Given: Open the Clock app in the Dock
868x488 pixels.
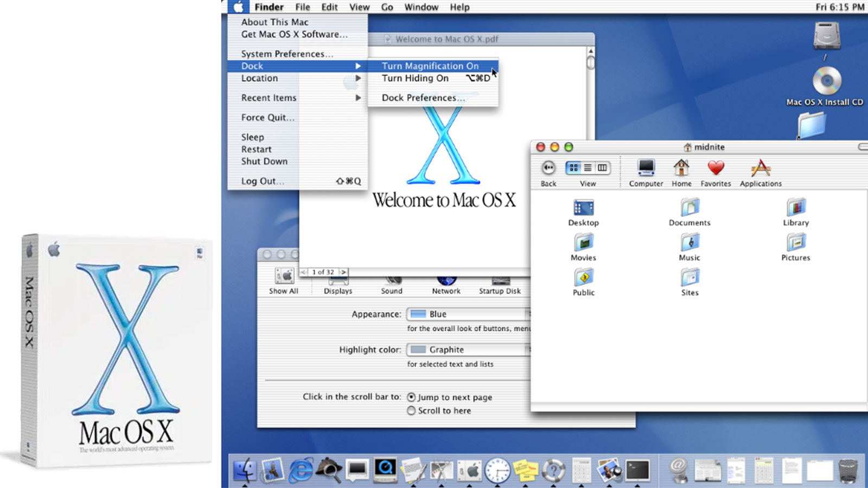Looking at the screenshot, I should click(x=499, y=471).
